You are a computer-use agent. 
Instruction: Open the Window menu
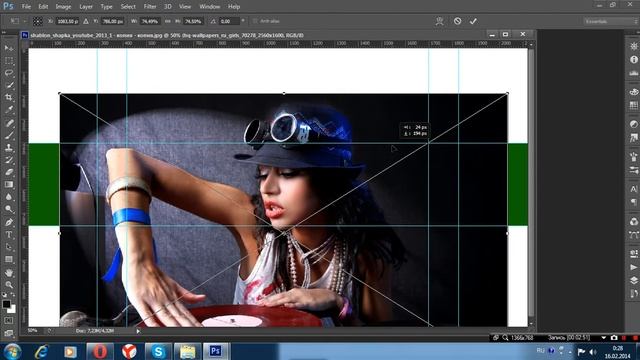click(x=209, y=7)
